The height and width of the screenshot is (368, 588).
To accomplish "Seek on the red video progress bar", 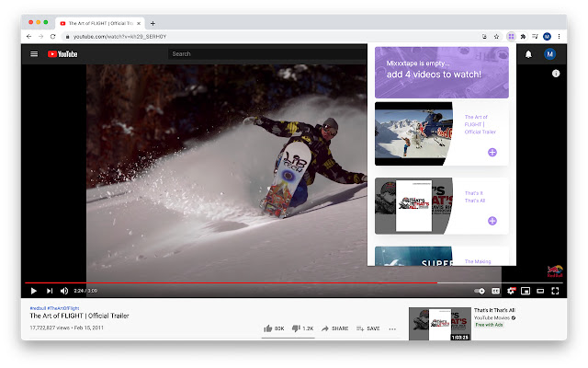I will point(294,282).
